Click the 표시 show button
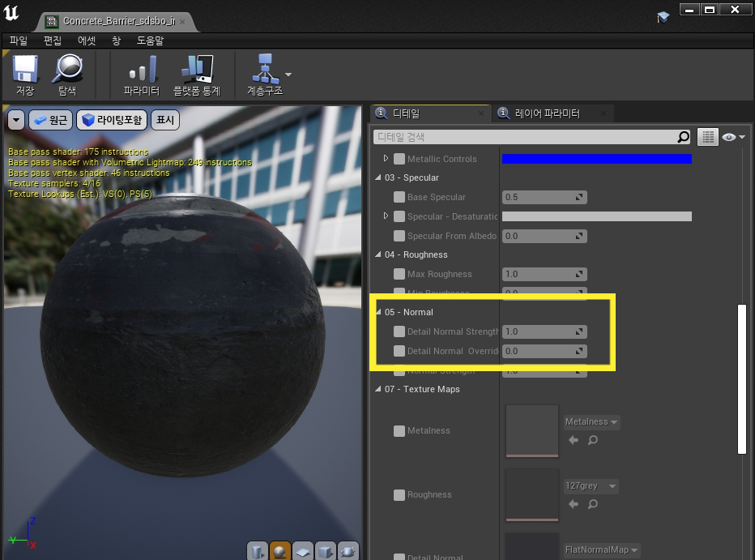Image resolution: width=755 pixels, height=560 pixels. pyautogui.click(x=165, y=120)
